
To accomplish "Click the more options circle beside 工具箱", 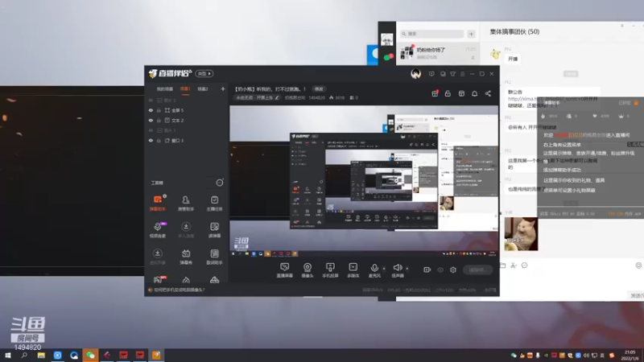I will click(x=220, y=183).
